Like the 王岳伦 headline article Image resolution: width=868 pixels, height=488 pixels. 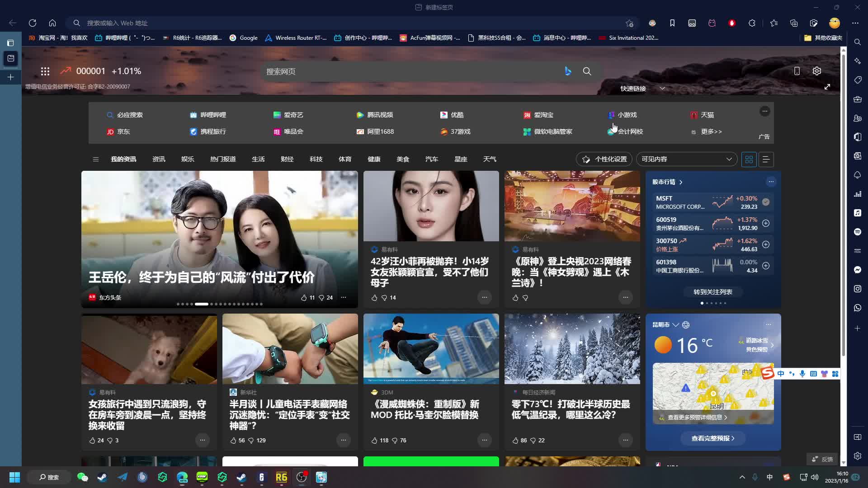point(304,297)
